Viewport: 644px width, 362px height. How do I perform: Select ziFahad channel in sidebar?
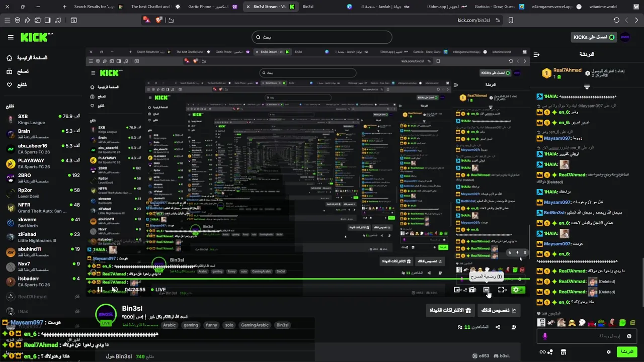[x=43, y=237]
